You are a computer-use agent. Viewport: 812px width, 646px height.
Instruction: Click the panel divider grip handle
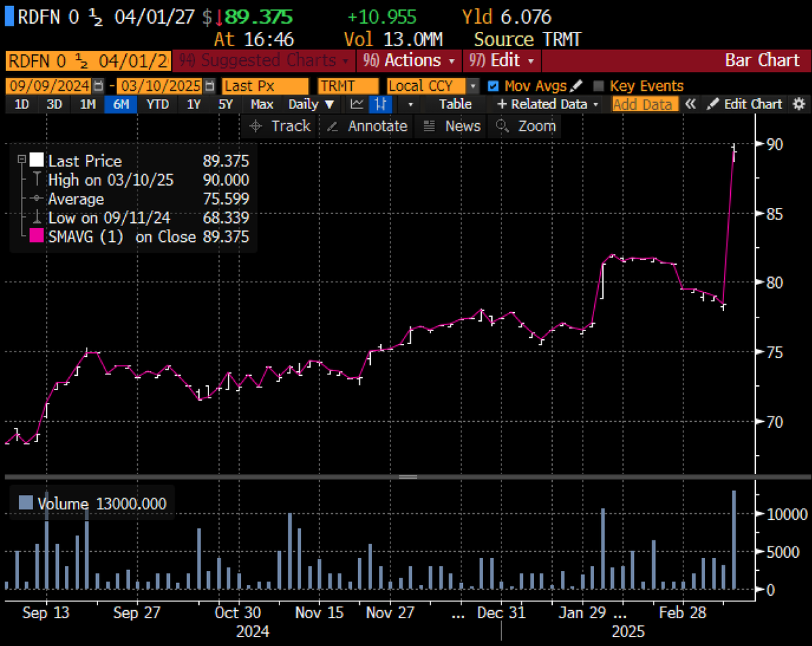(408, 477)
